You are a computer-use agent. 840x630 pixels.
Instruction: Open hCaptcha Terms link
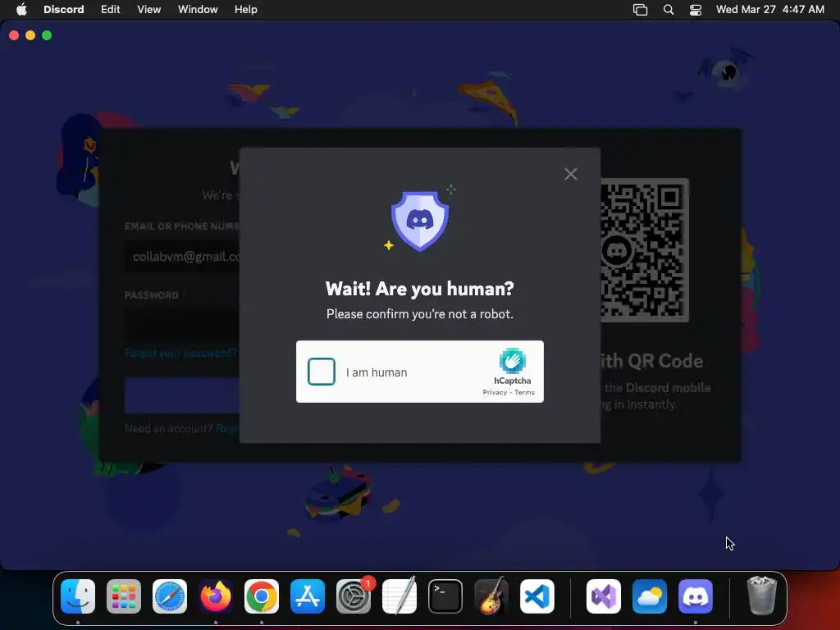click(x=524, y=392)
